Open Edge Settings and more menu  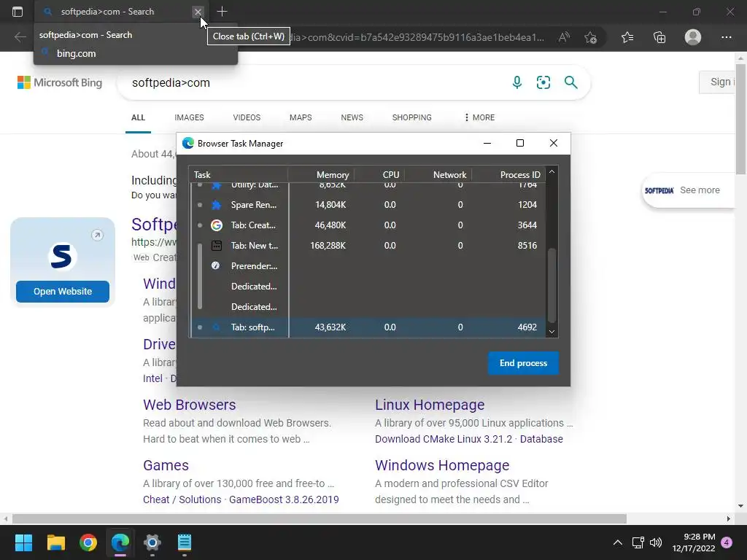pyautogui.click(x=726, y=37)
